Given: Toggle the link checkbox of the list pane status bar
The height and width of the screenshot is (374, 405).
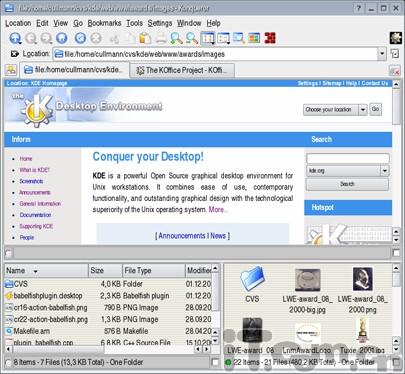Looking at the screenshot, I should tap(215, 362).
